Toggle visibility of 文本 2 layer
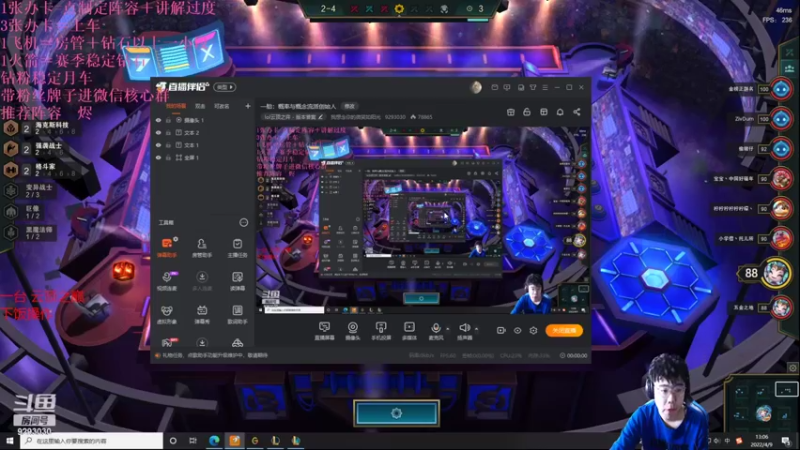 [x=158, y=133]
